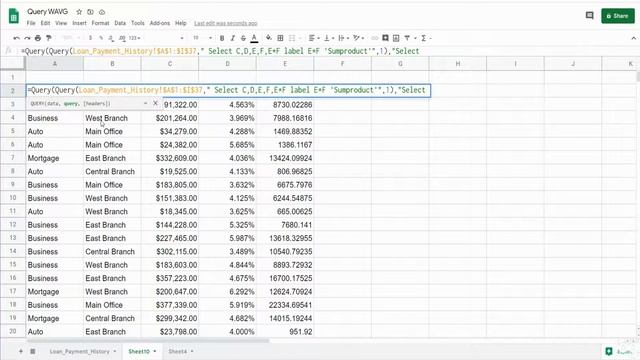Screen dimensions: 640x360
Task: Click the Insert chart icon
Action: tap(396, 38)
